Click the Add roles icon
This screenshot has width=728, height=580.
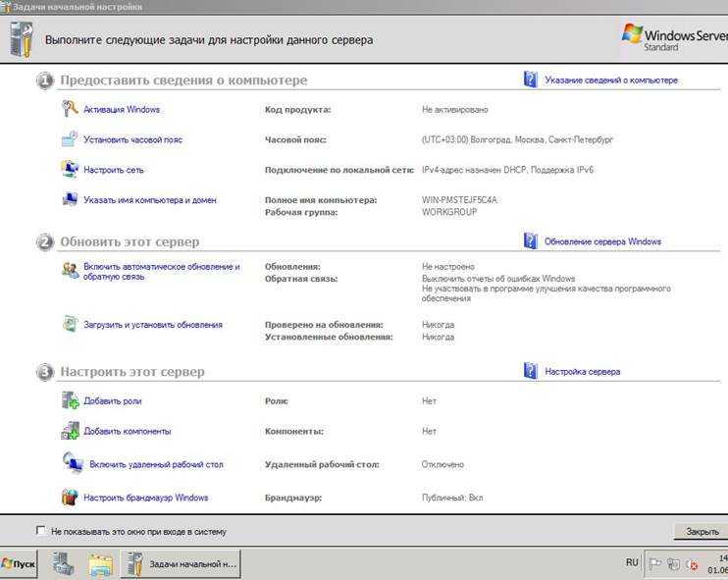coord(70,400)
